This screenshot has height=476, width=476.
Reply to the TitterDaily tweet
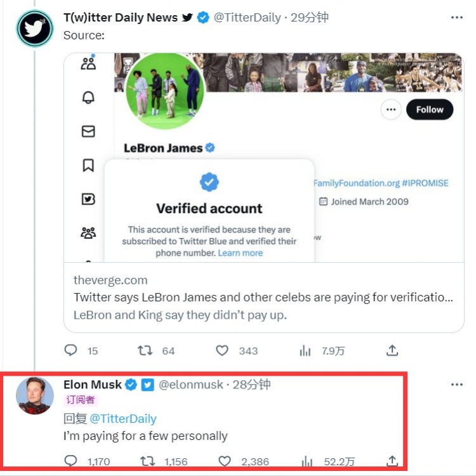coord(71,350)
